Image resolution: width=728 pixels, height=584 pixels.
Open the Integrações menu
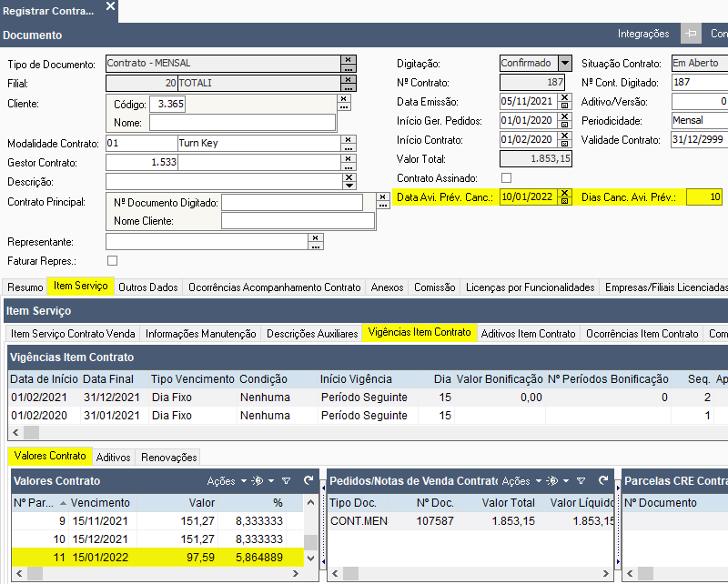pos(643,34)
